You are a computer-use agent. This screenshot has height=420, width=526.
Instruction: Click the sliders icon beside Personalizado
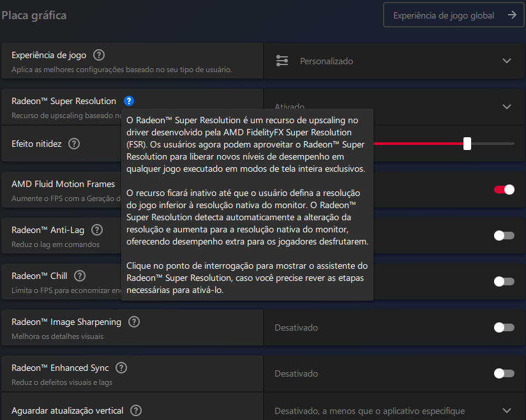(282, 61)
